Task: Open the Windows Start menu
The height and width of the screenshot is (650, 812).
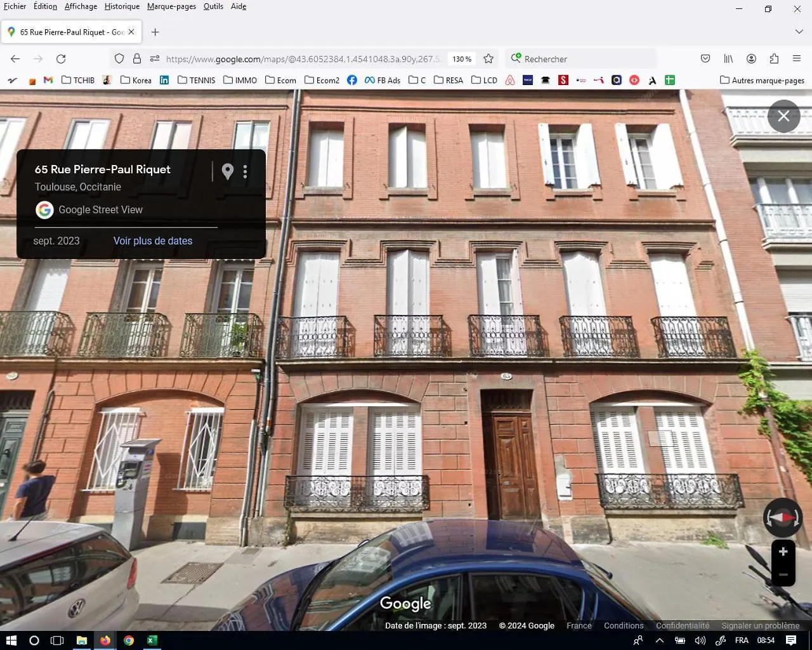Action: [11, 640]
